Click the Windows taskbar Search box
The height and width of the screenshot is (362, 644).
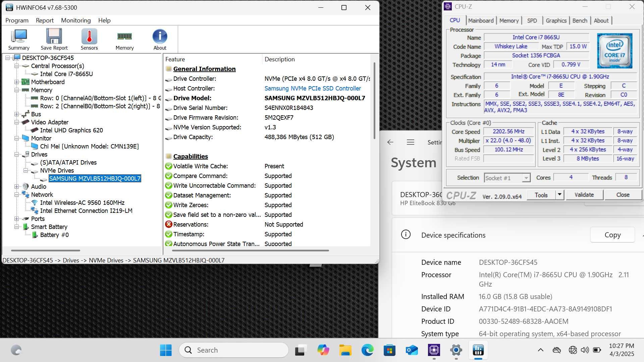point(234,350)
